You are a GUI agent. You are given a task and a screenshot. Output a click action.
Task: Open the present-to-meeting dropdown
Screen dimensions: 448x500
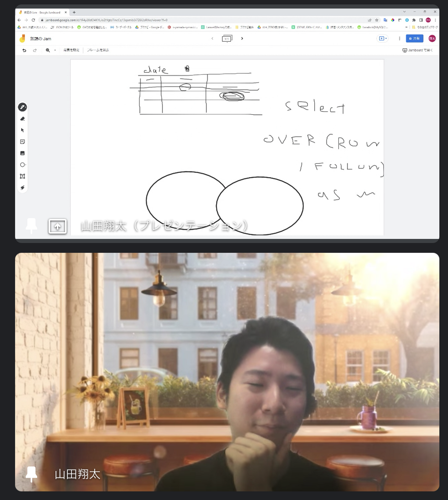click(x=382, y=39)
